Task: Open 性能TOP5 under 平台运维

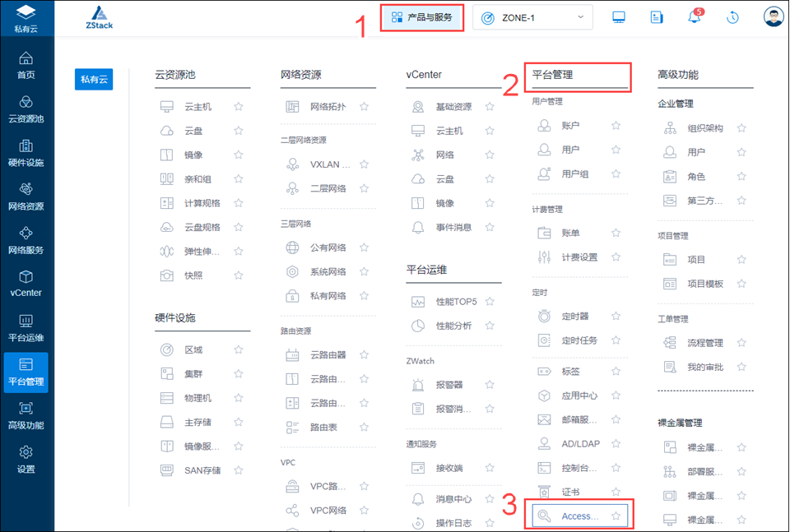Action: click(455, 302)
